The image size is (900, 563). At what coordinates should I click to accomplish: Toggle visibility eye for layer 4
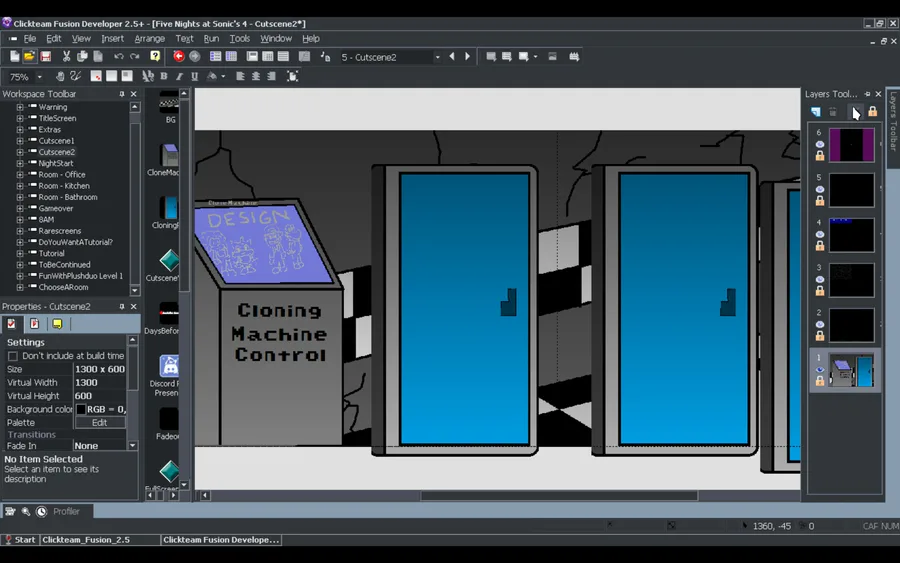coord(820,234)
